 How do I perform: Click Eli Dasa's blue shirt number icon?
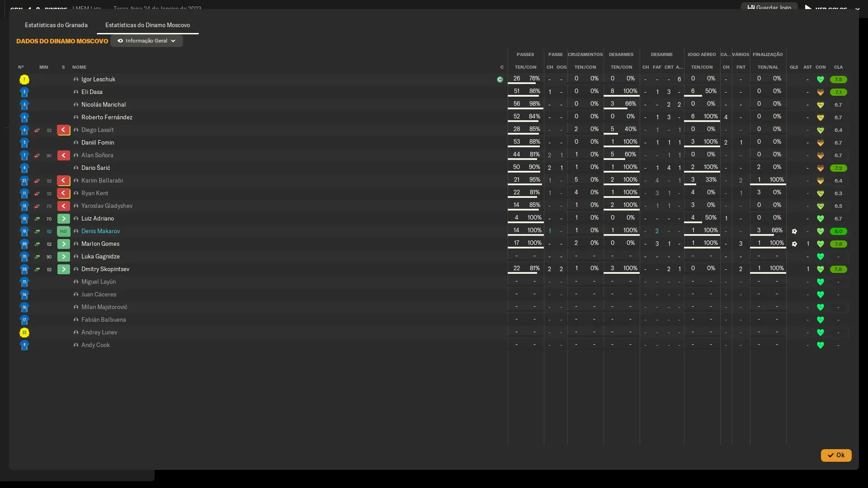pos(24,92)
